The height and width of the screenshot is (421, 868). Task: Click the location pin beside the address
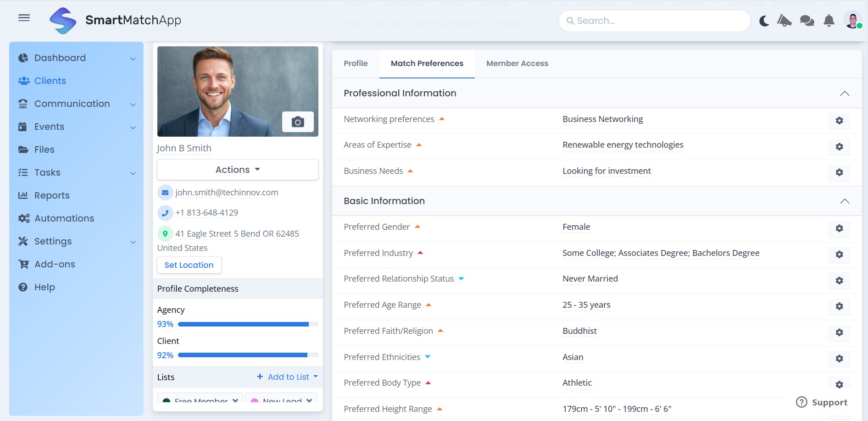(165, 233)
